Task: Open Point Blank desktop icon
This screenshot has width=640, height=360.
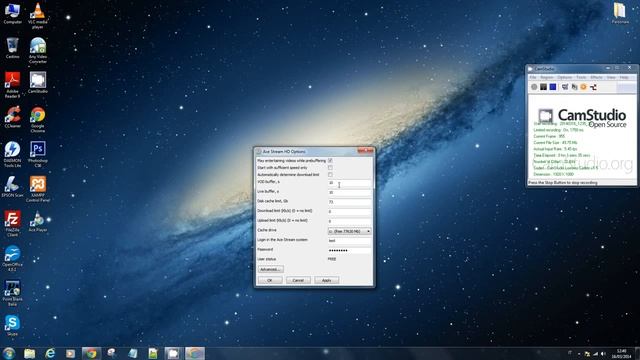Action: (x=12, y=293)
